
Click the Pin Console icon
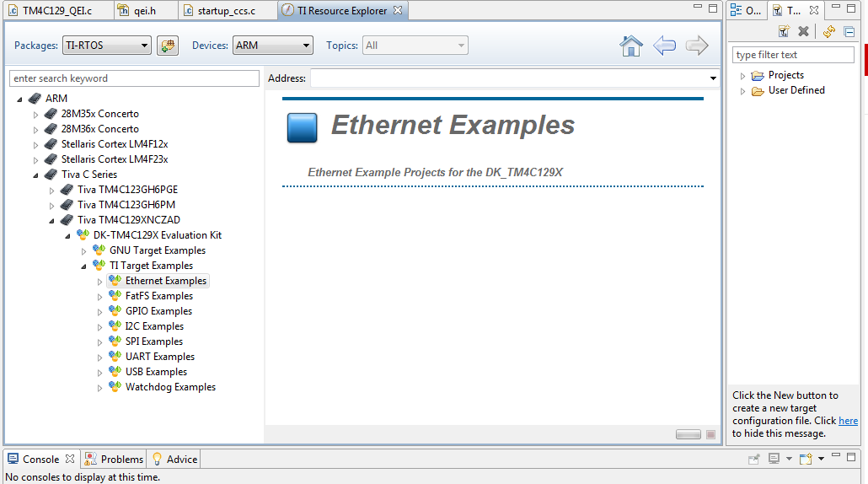(754, 459)
